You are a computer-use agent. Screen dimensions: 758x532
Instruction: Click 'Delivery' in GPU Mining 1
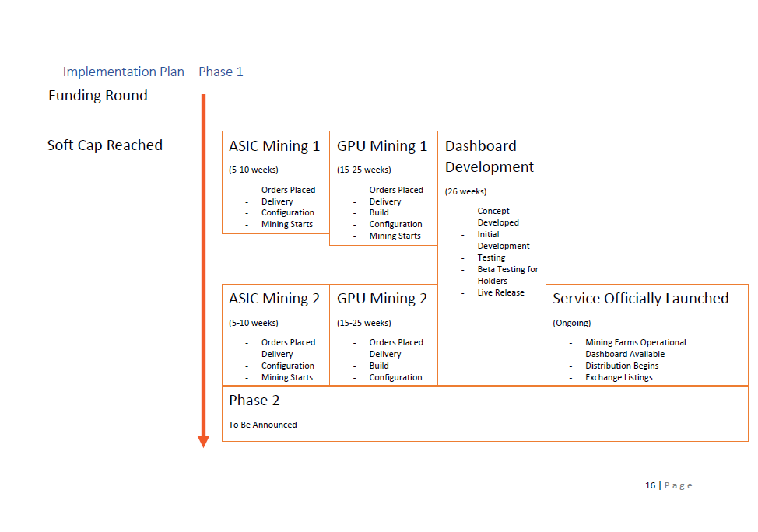point(384,201)
